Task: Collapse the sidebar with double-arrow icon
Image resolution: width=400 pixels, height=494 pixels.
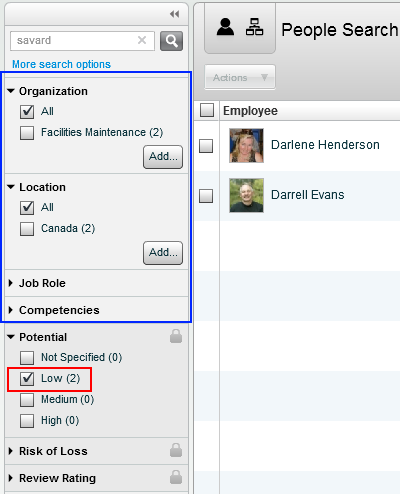Action: tap(174, 14)
